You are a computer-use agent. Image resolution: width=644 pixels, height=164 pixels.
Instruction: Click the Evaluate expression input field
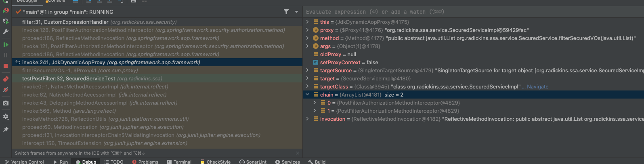[x=473, y=12]
